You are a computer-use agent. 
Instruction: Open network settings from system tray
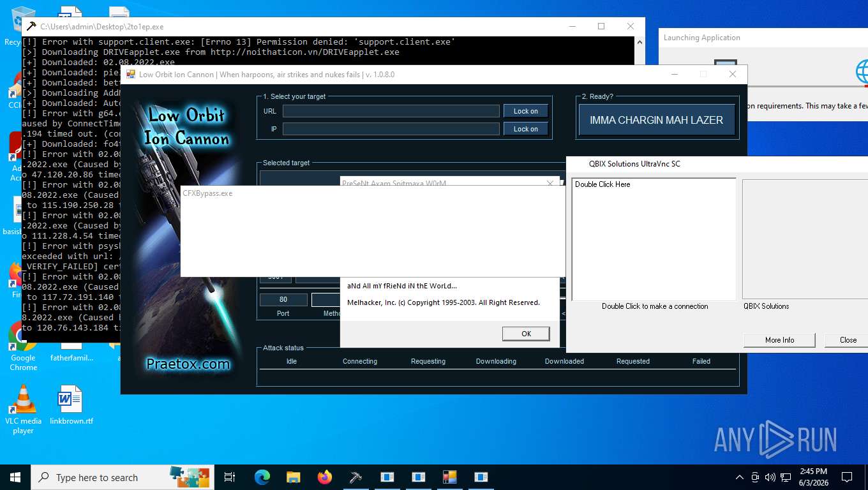(x=786, y=477)
